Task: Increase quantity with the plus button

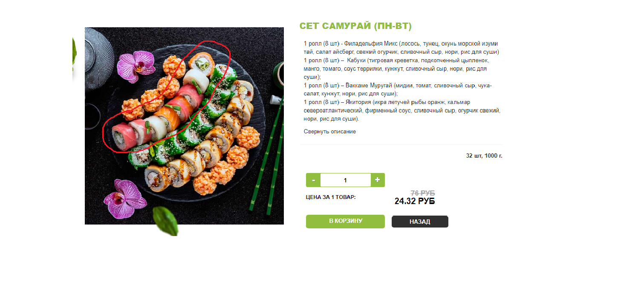Action: pyautogui.click(x=378, y=180)
